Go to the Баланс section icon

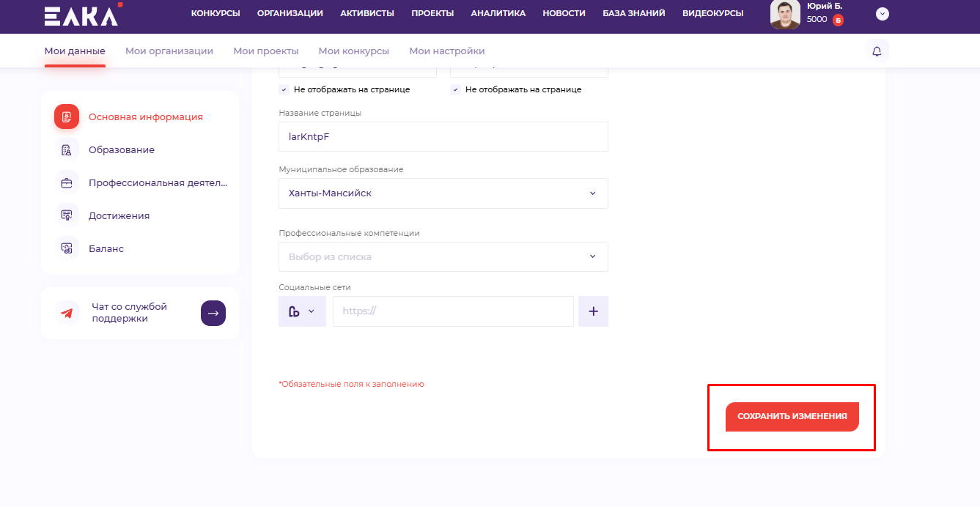[67, 249]
